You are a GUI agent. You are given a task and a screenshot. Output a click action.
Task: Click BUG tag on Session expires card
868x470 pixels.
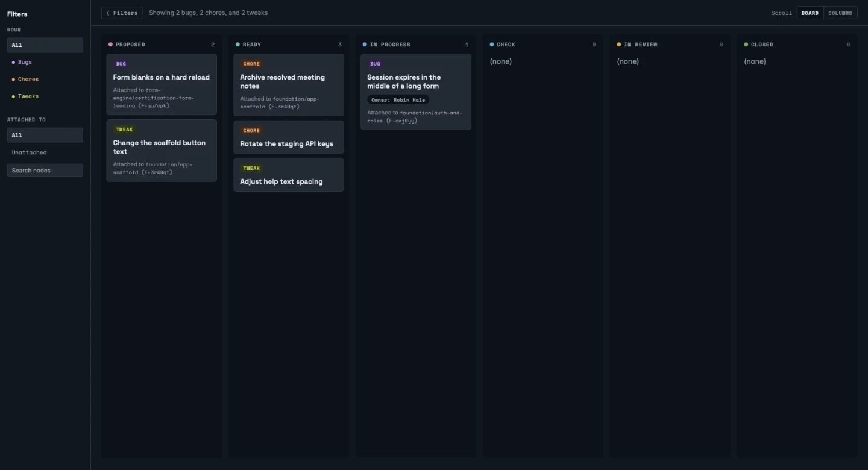[x=375, y=64]
